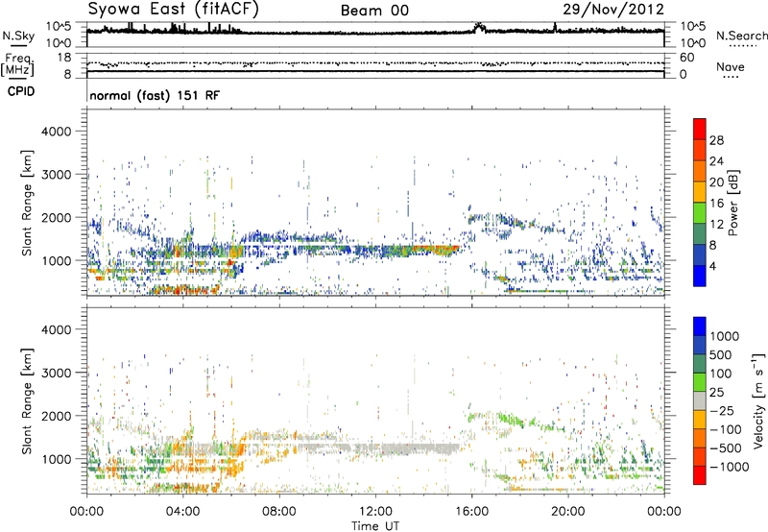Click the '20:00' time axis tick label
Viewport: 768px width, 532px height.
pos(567,512)
